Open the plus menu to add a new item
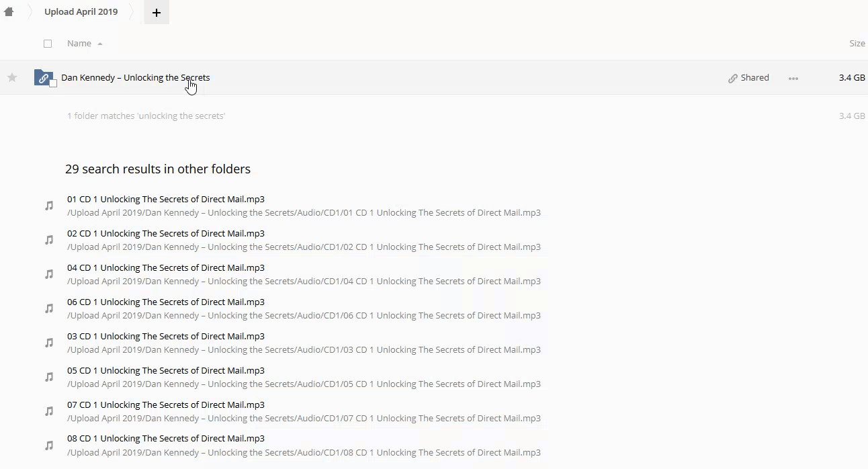 pos(157,12)
